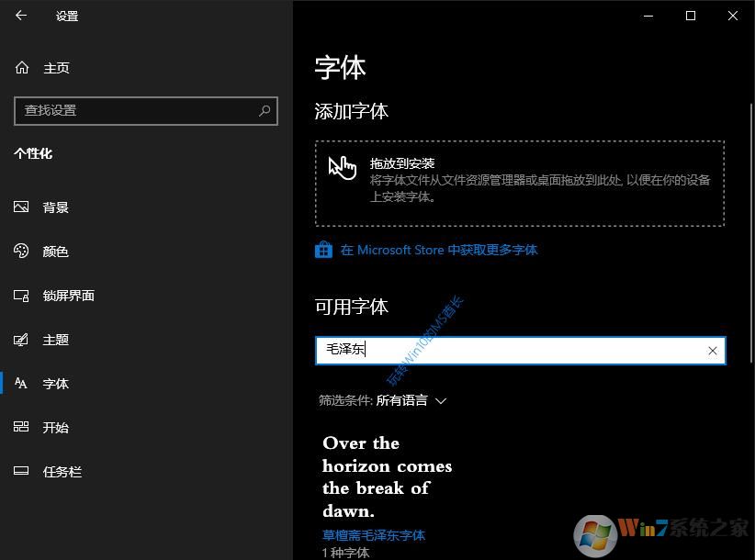This screenshot has height=560, width=755.
Task: Click the theme brush icon
Action: [21, 340]
